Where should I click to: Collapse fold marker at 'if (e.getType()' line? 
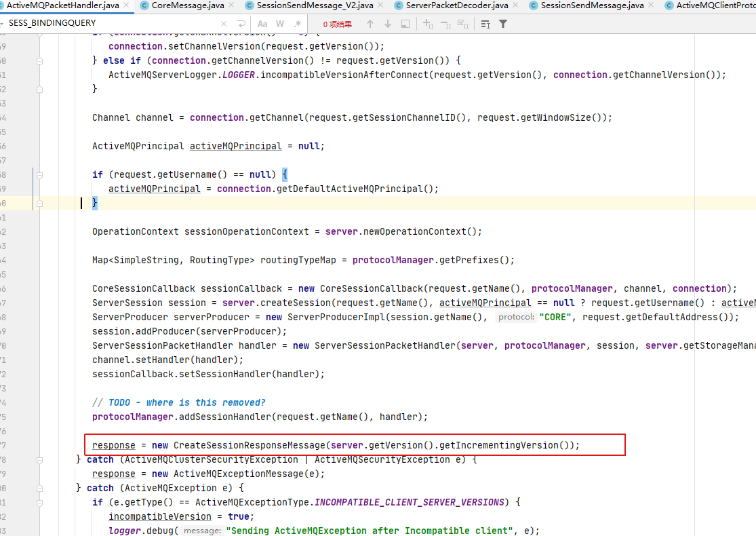tap(39, 503)
